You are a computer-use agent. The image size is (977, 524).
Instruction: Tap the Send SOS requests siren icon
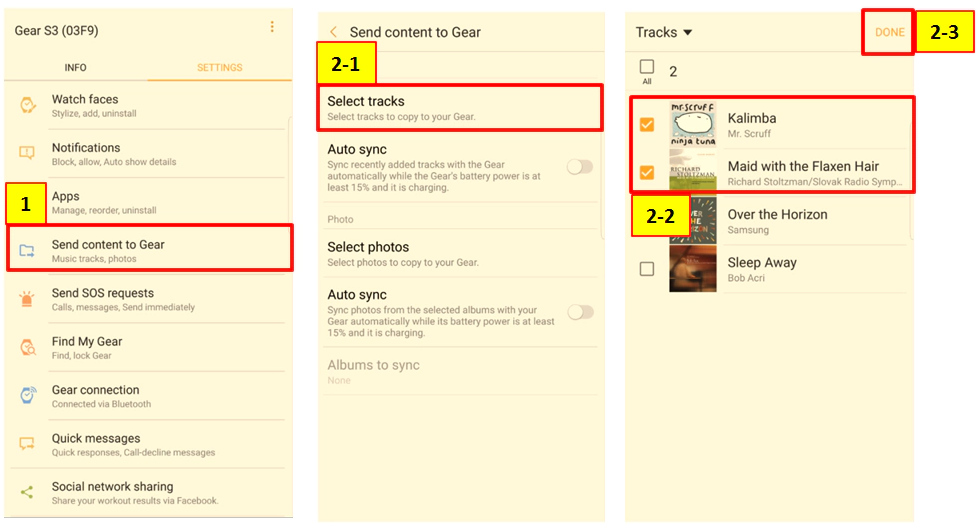(x=27, y=299)
